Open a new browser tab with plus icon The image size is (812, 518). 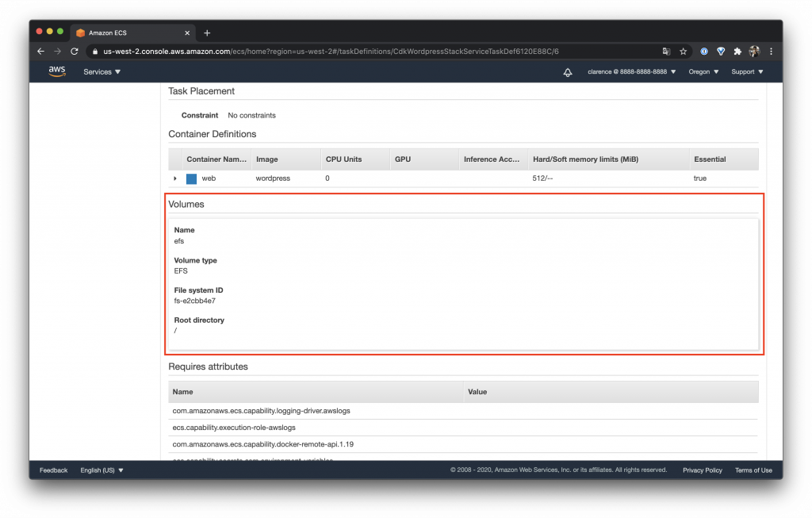207,33
